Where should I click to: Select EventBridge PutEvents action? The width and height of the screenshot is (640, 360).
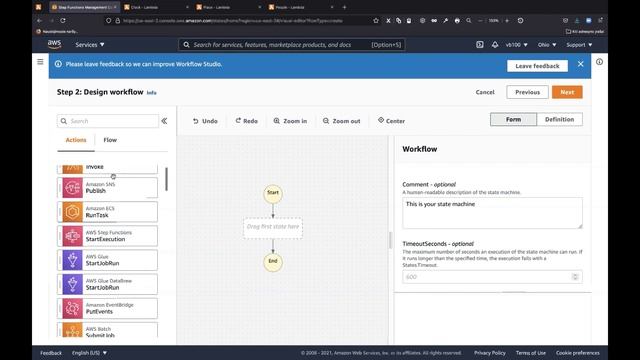(108, 308)
